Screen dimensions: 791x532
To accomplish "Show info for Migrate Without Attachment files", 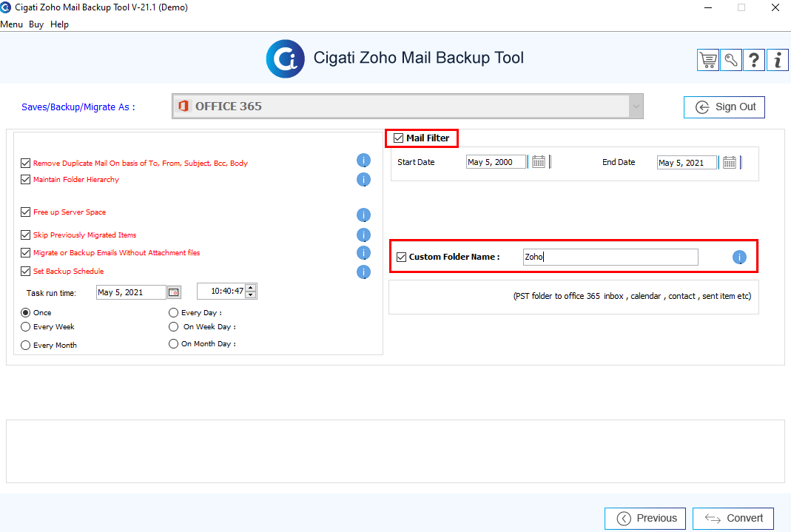I will click(x=364, y=252).
